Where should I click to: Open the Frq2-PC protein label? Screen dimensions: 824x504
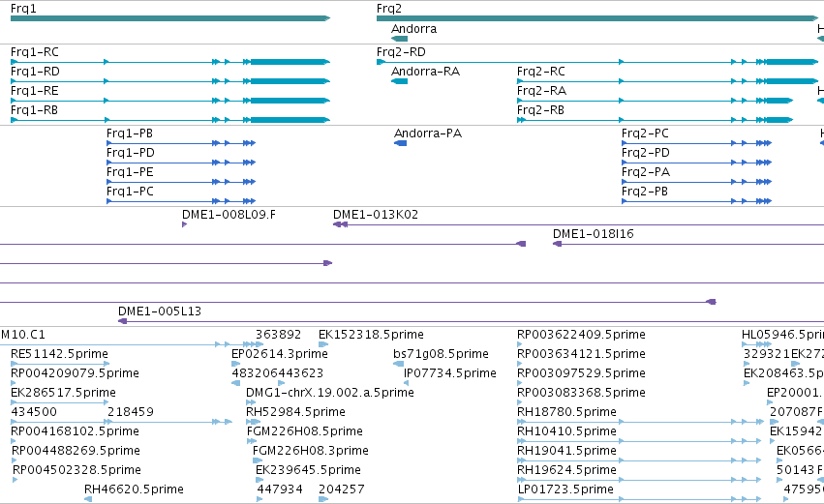pos(645,133)
